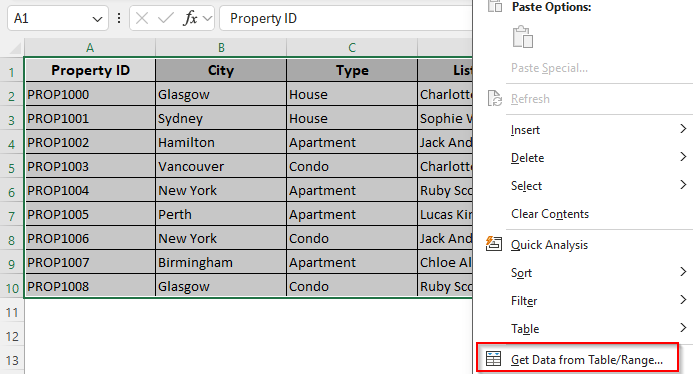Select row 10 header
693x374 pixels.
[11, 287]
